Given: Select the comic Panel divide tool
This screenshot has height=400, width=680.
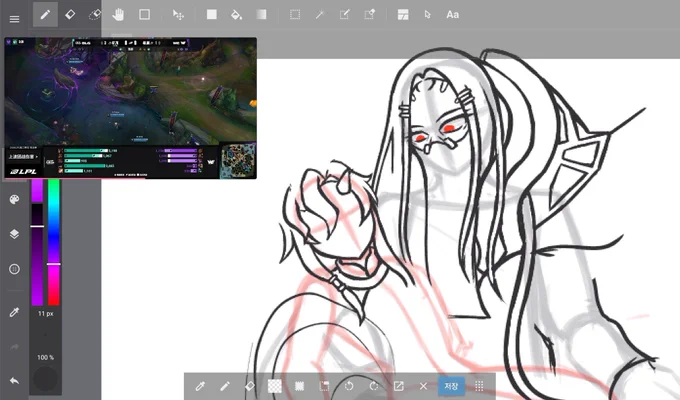Looking at the screenshot, I should click(403, 15).
